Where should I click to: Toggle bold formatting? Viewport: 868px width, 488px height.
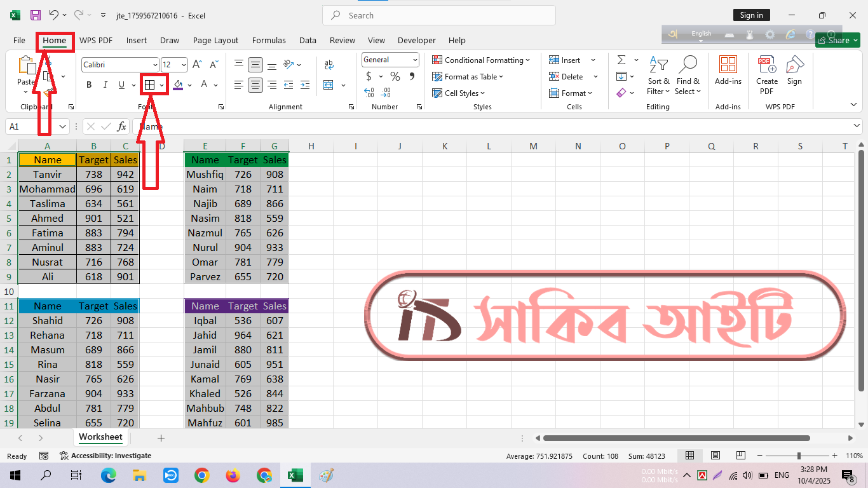pyautogui.click(x=89, y=85)
